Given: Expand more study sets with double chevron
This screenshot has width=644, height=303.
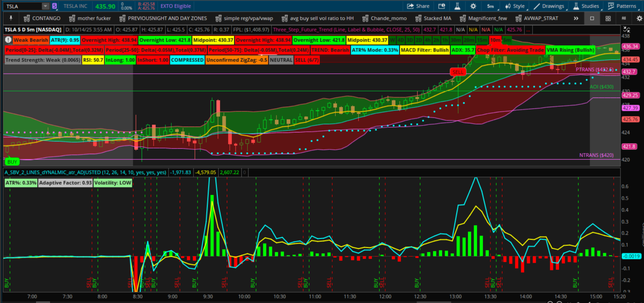Looking at the screenshot, I should click(576, 19).
